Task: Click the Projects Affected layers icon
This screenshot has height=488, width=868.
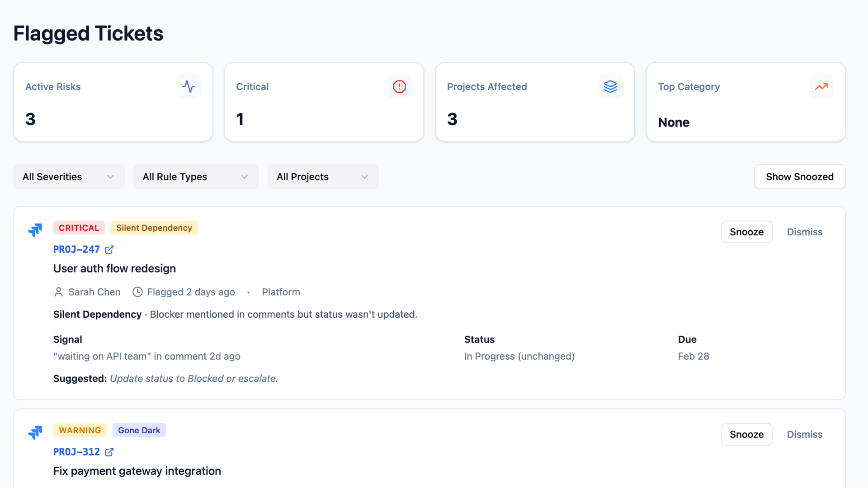Action: (x=610, y=86)
